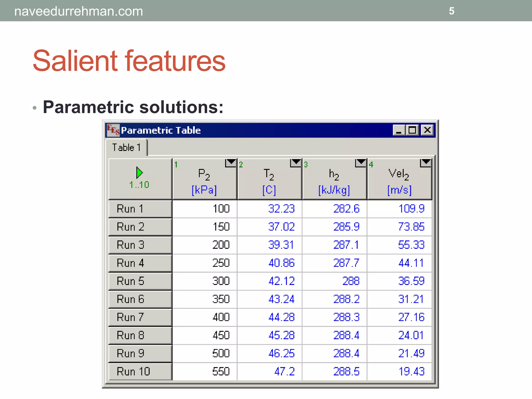This screenshot has width=532, height=399.
Task: Click the T2 cell showing 43.24
Action: [270, 299]
